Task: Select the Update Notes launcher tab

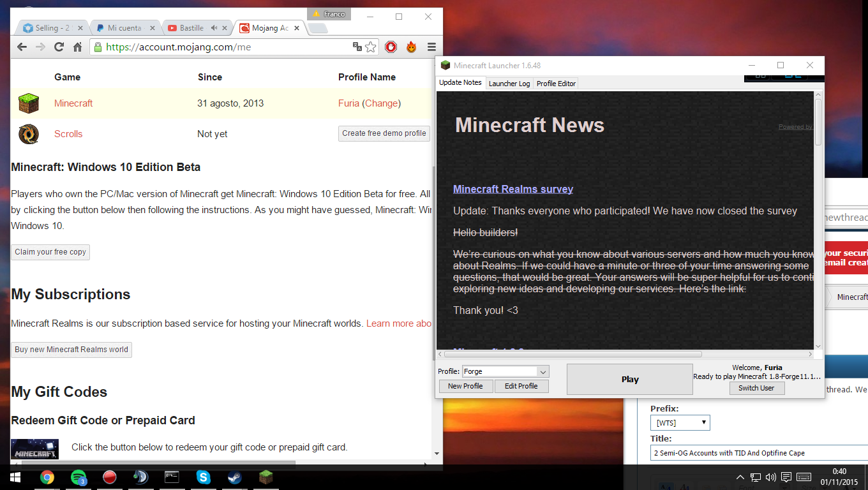Action: point(460,82)
